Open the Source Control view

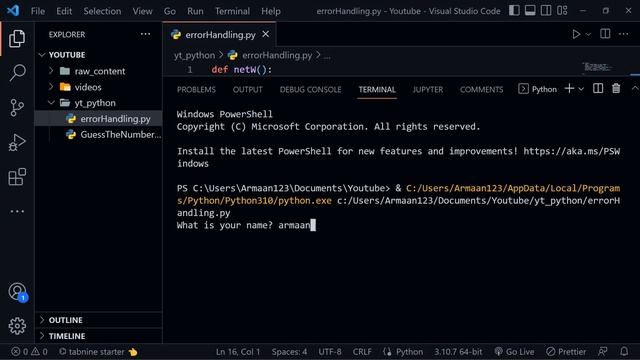pos(17,108)
